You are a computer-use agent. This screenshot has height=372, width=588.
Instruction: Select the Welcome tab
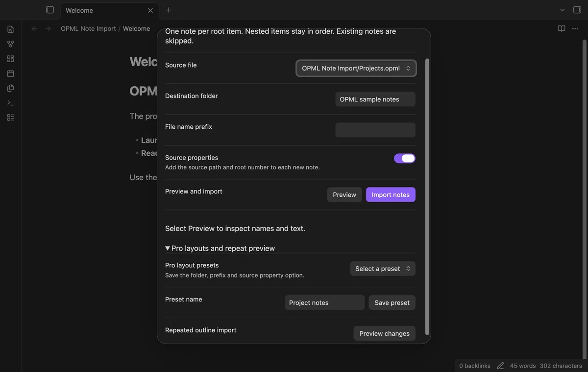point(109,10)
